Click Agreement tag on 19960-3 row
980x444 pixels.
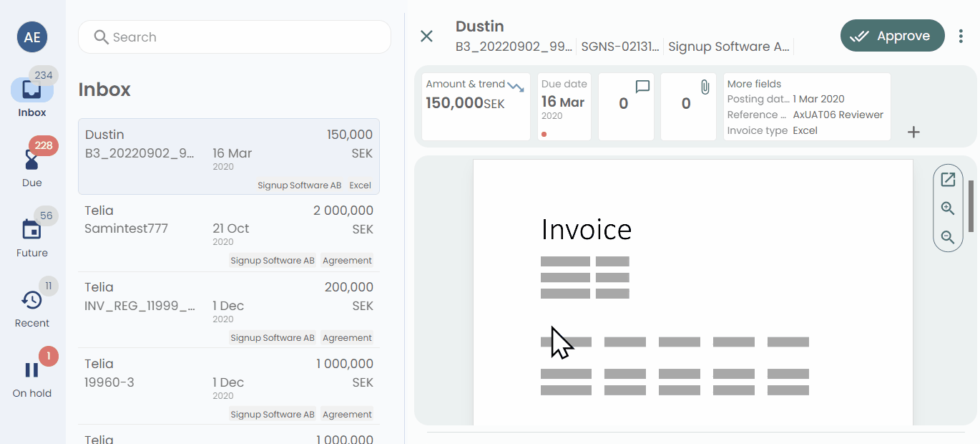[x=347, y=415]
